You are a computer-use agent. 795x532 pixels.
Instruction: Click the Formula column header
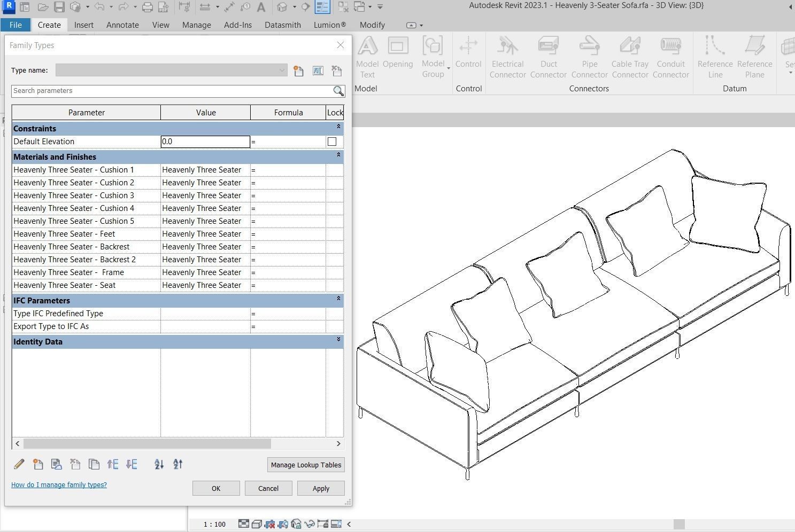tap(288, 113)
